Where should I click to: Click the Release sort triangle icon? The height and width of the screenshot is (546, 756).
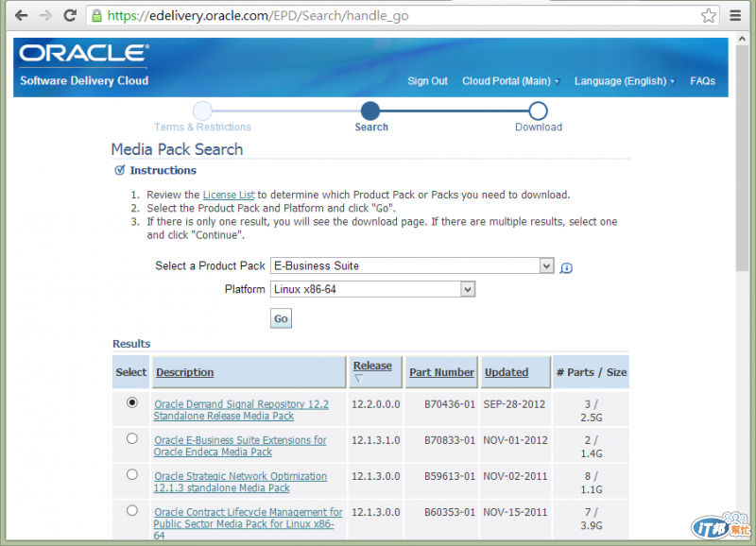359,378
